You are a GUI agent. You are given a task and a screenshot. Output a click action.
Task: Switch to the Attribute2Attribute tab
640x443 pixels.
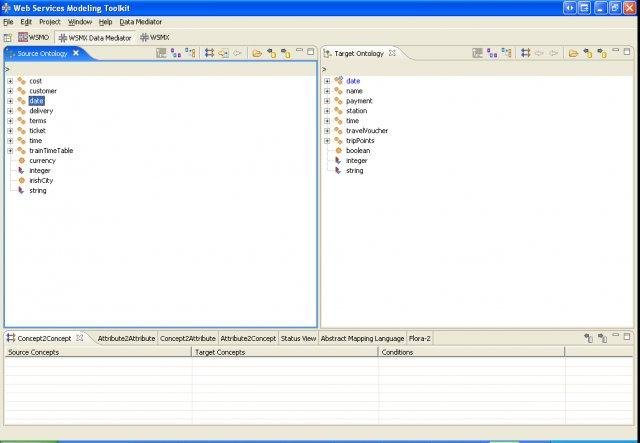tap(126, 338)
